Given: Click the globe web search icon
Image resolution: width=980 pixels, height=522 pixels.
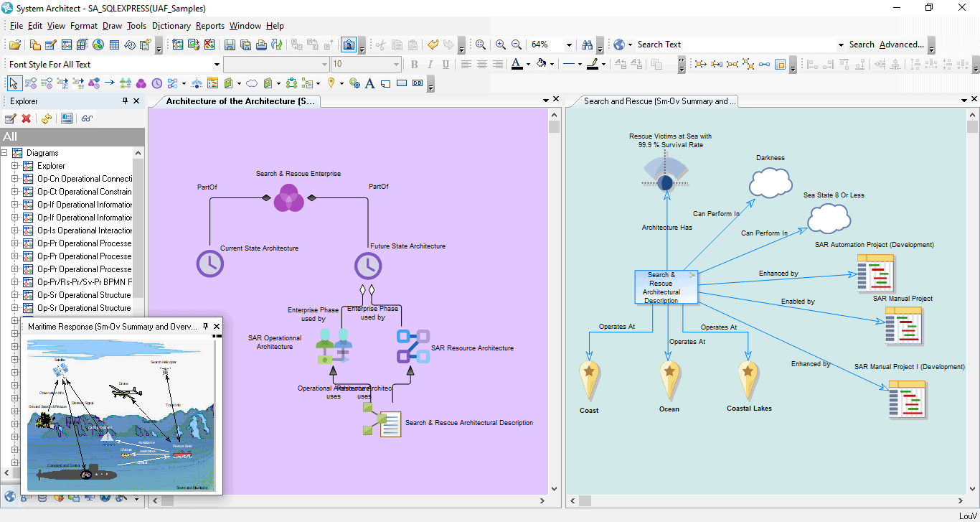Looking at the screenshot, I should tap(619, 45).
